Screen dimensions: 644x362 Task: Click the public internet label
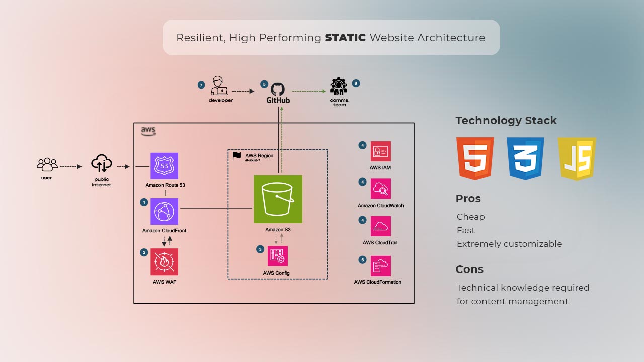(102, 182)
